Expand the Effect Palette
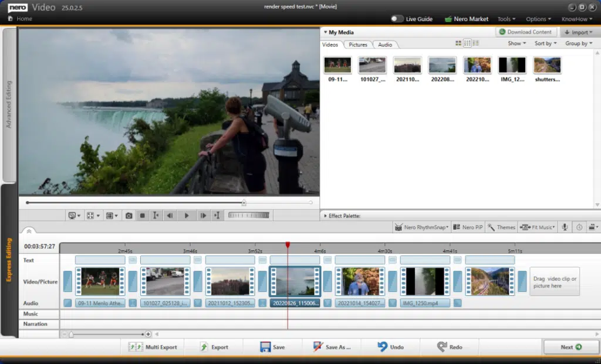The image size is (601, 364). click(x=325, y=216)
